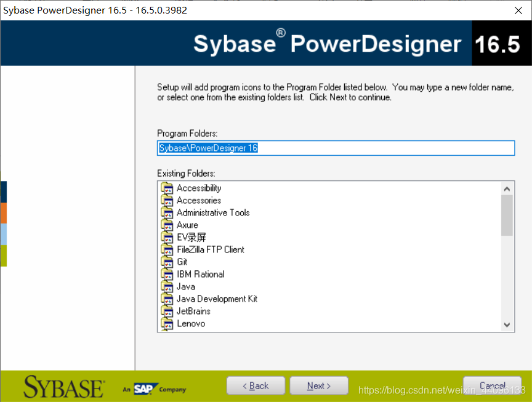Select JetBrains in the existing folders
532x402 pixels.
tap(193, 311)
